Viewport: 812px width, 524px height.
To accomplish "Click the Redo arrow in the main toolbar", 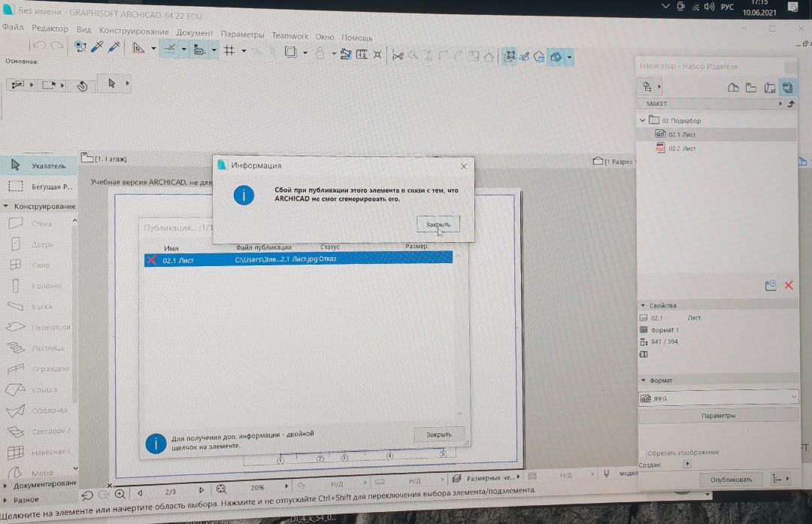I will pos(57,46).
